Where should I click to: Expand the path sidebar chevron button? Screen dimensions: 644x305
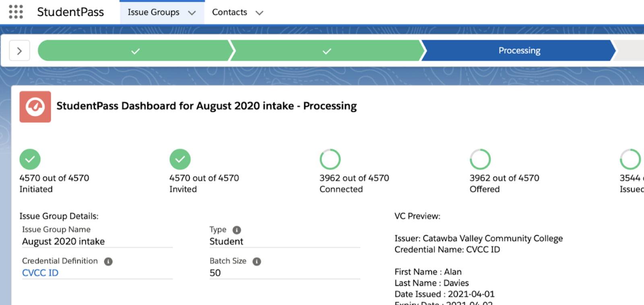19,51
